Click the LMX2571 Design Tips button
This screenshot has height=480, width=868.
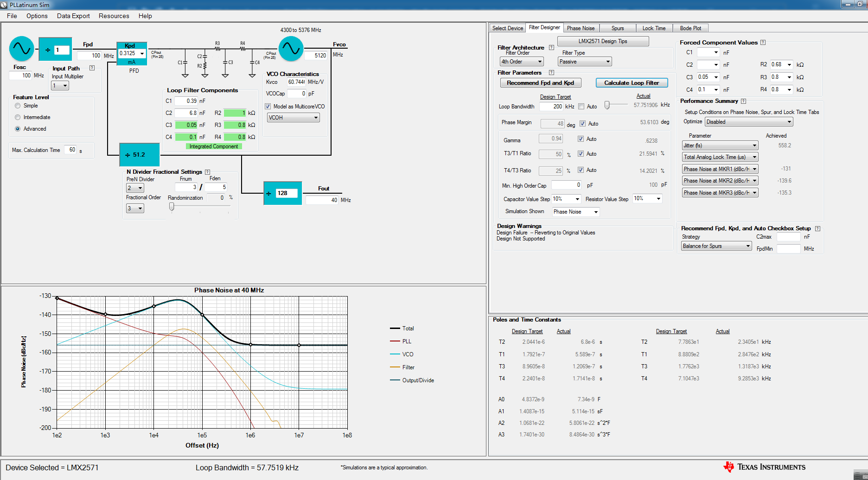tap(603, 41)
